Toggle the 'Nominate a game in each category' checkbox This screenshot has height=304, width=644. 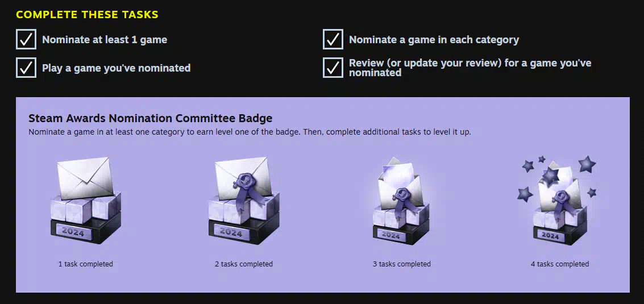click(333, 39)
